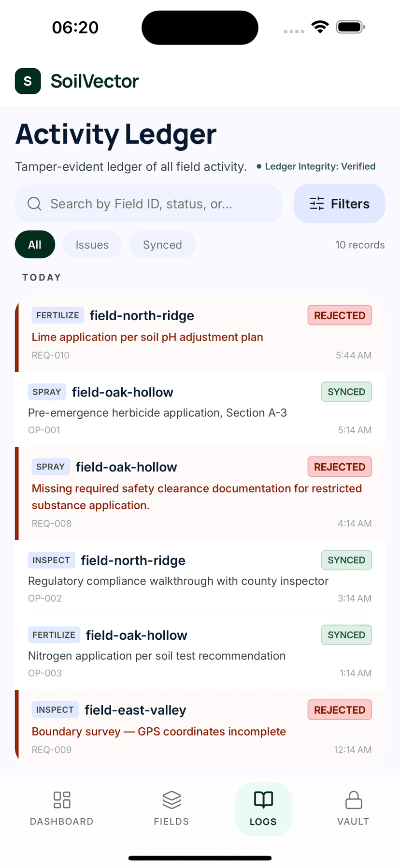The height and width of the screenshot is (868, 400).
Task: Open the Filters sliders icon
Action: pos(317,204)
